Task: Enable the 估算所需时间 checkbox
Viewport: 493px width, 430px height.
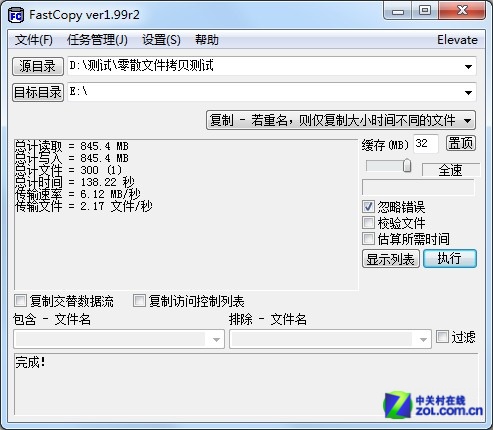Action: point(368,238)
